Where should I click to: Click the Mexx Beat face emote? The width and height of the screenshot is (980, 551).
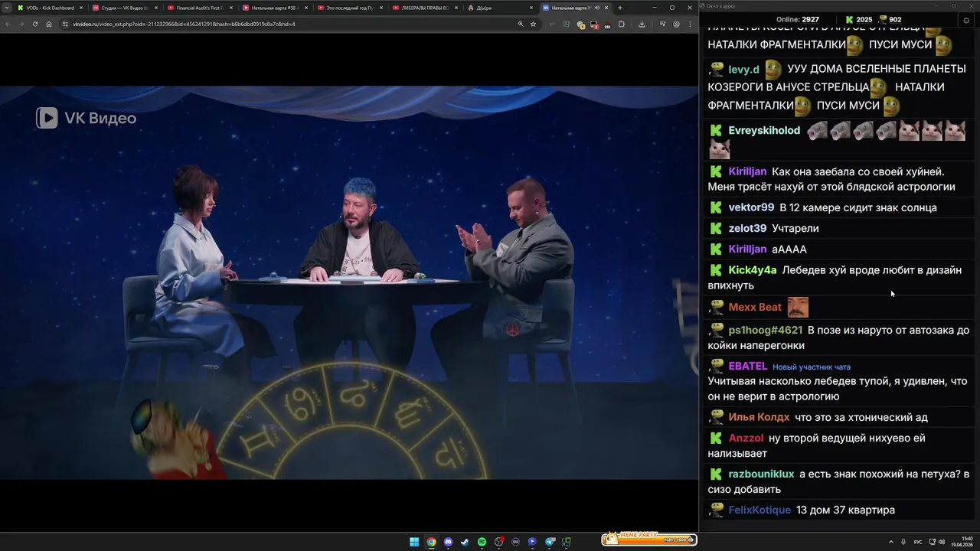pos(798,307)
